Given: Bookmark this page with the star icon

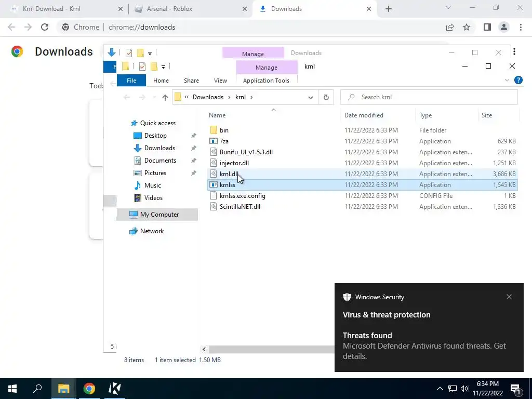Looking at the screenshot, I should click(x=467, y=27).
